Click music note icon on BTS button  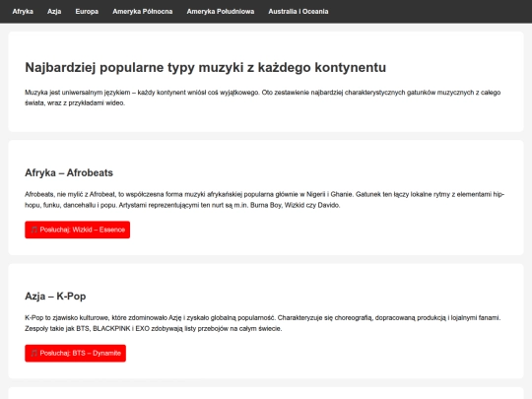[x=33, y=354]
